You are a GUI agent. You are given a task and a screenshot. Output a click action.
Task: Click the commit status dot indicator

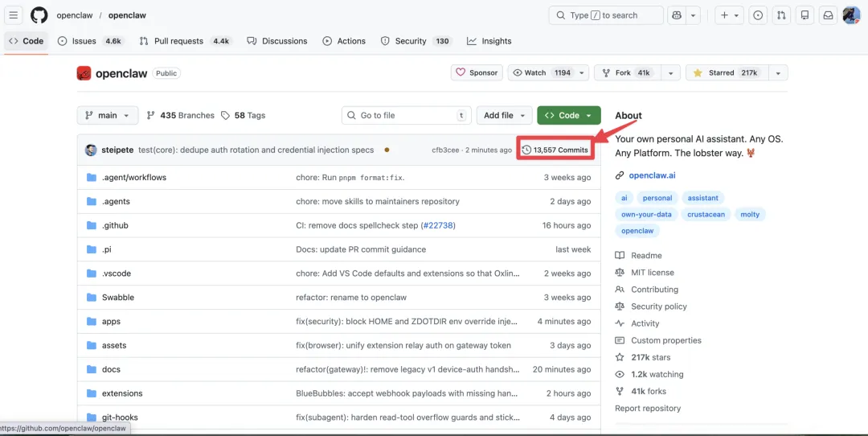387,150
